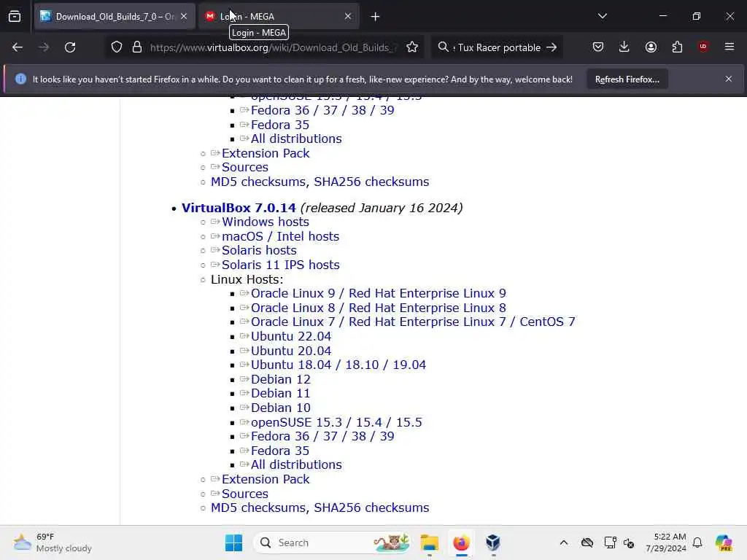The width and height of the screenshot is (747, 560).
Task: Reload the current page
Action: (x=70, y=47)
